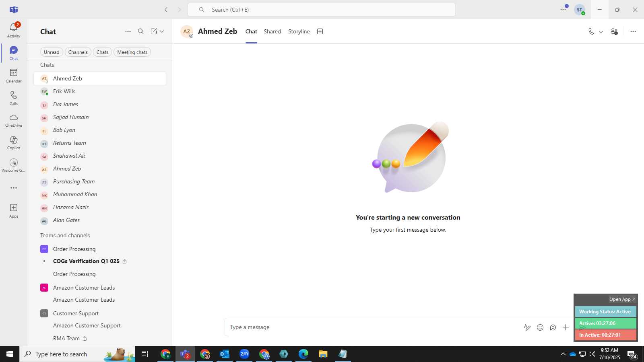Start a new chat with compose icon
Viewport: 644px width, 362px height.
tap(154, 31)
